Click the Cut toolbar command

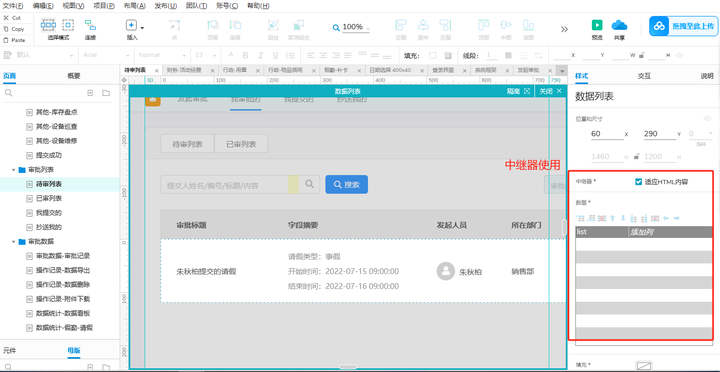point(12,18)
